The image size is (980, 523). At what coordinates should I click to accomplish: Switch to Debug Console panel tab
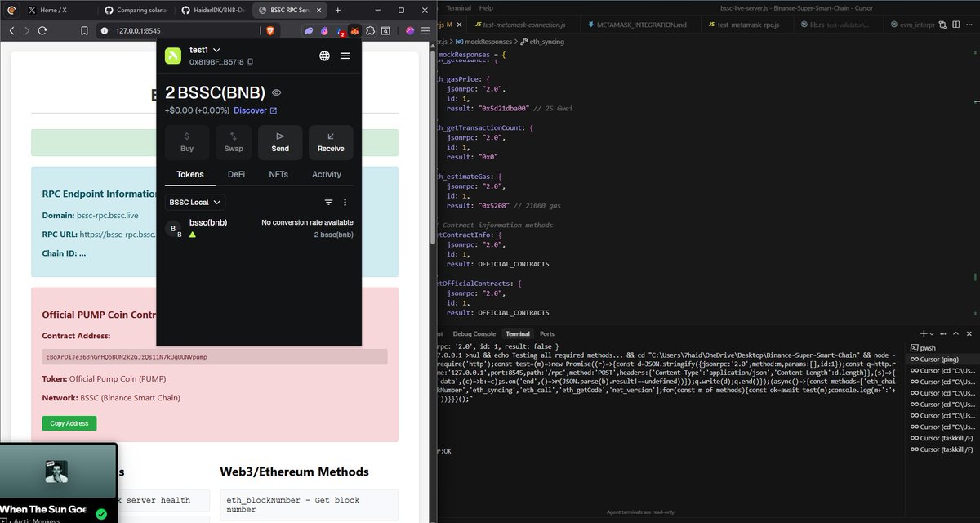[474, 333]
